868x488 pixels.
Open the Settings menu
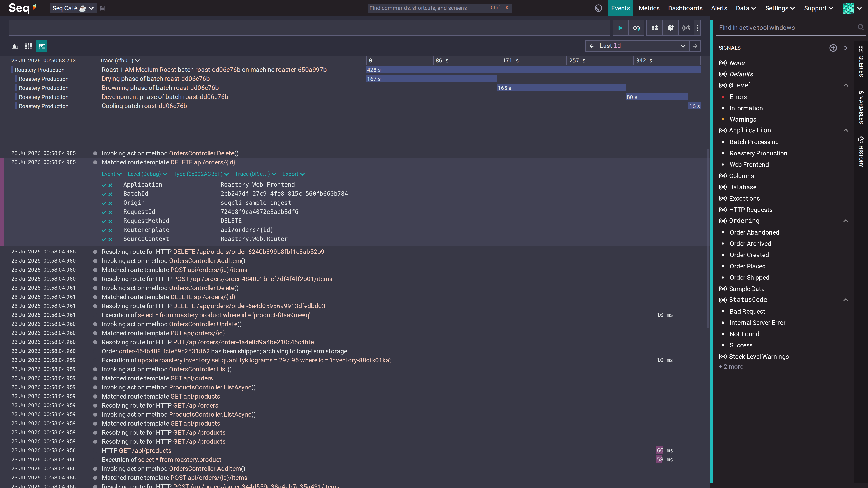779,8
